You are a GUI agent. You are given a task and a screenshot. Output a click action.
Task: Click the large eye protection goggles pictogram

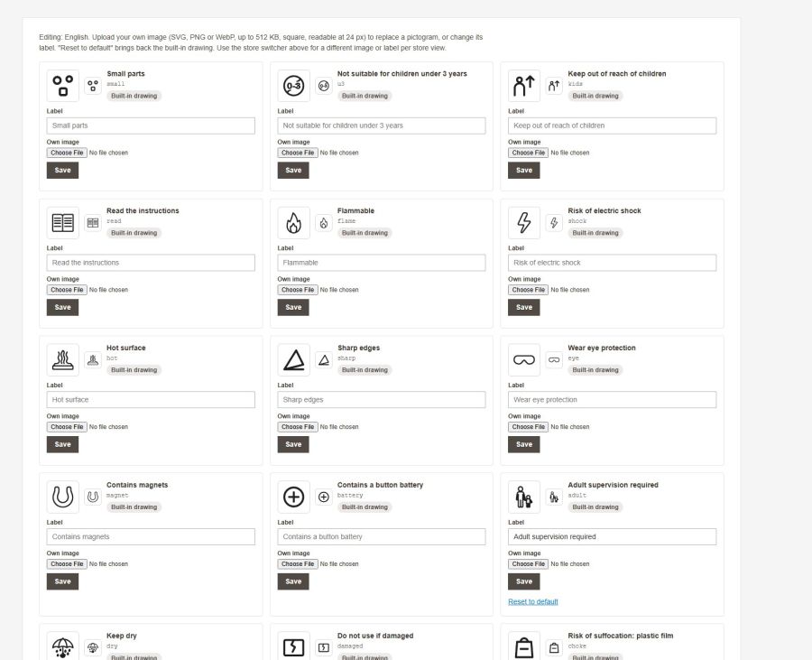click(524, 359)
